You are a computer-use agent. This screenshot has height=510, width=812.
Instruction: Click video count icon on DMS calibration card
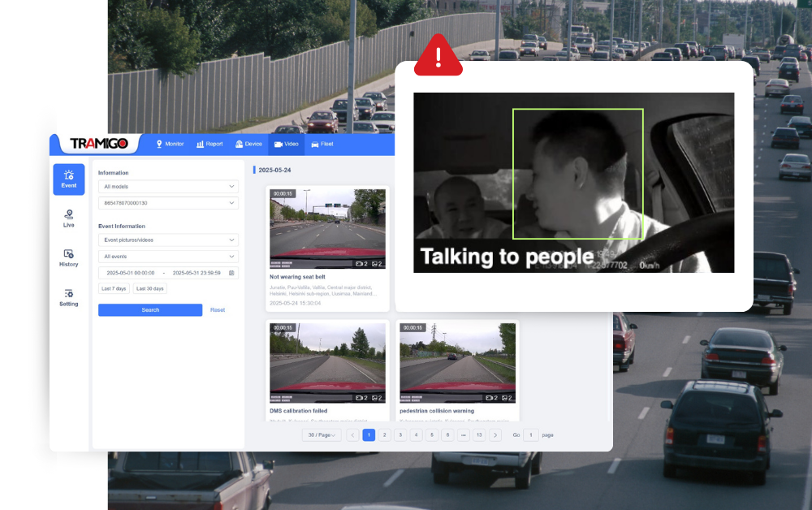click(x=361, y=398)
